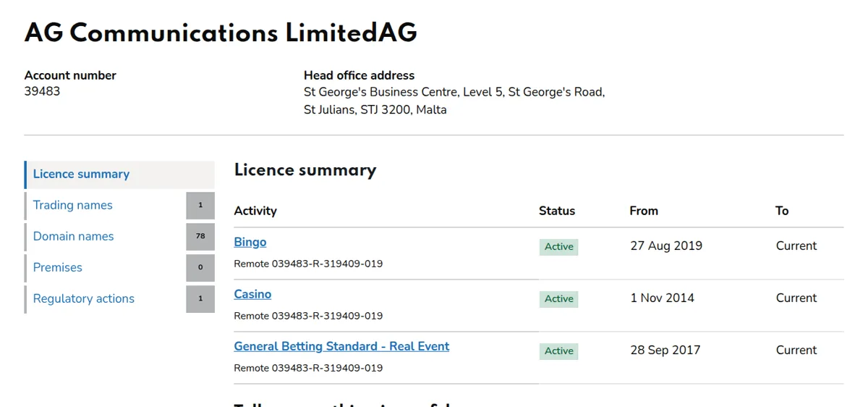This screenshot has width=868, height=407.
Task: Click the To column header
Action: pyautogui.click(x=782, y=211)
